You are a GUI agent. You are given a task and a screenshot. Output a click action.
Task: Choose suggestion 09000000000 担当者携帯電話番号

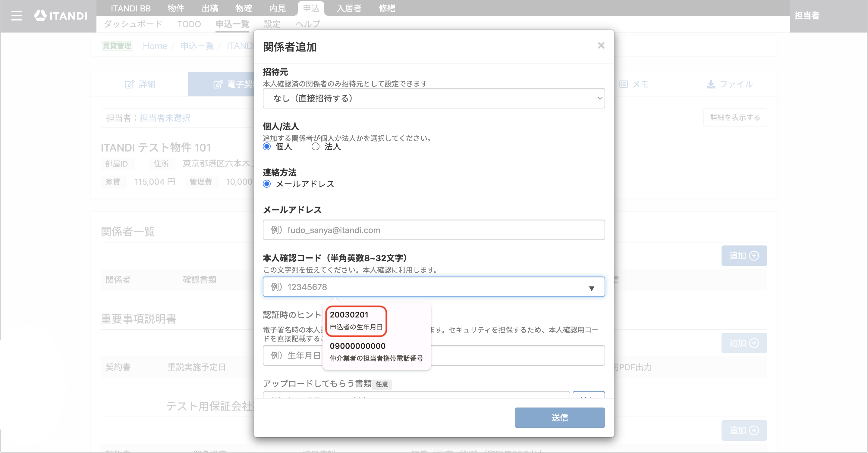pyautogui.click(x=376, y=352)
